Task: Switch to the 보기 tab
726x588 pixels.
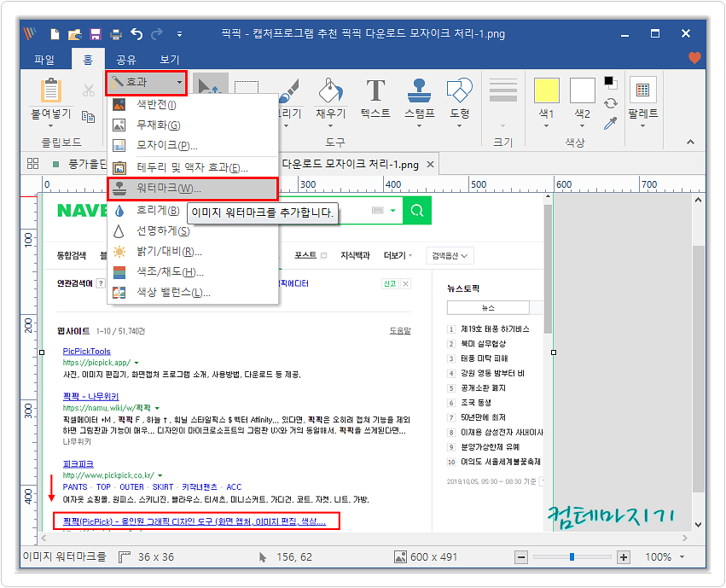Action: click(169, 59)
